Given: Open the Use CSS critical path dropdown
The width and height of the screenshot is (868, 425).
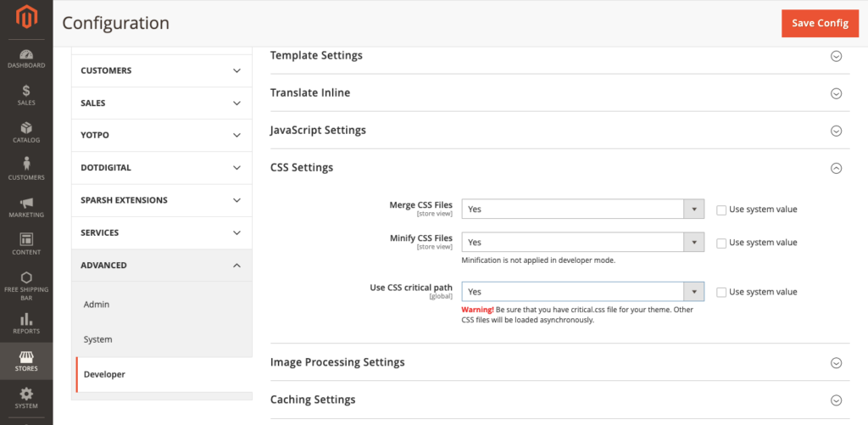Looking at the screenshot, I should click(583, 292).
